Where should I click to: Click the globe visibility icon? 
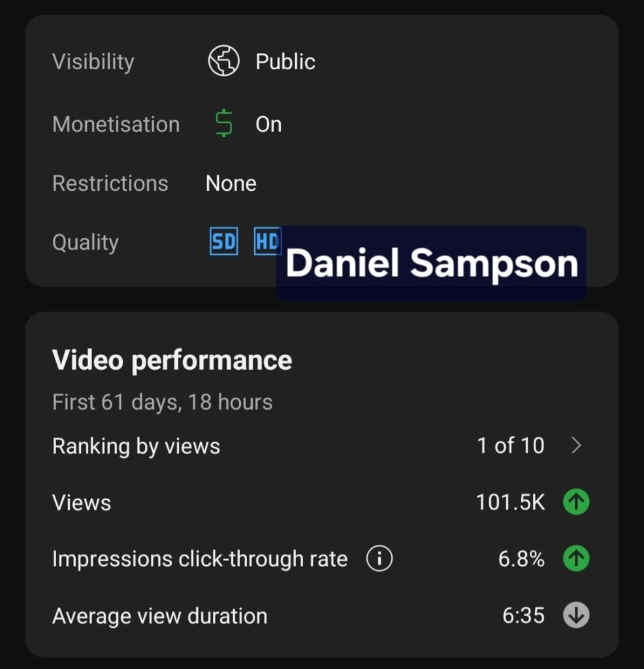tap(223, 62)
